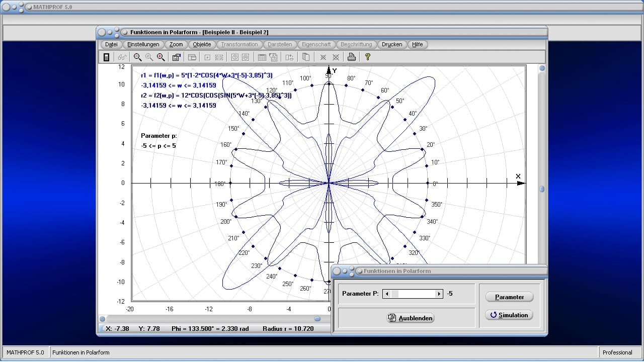644x362 pixels.
Task: Click the 'Radius r = 10.720' status text
Action: point(288,329)
